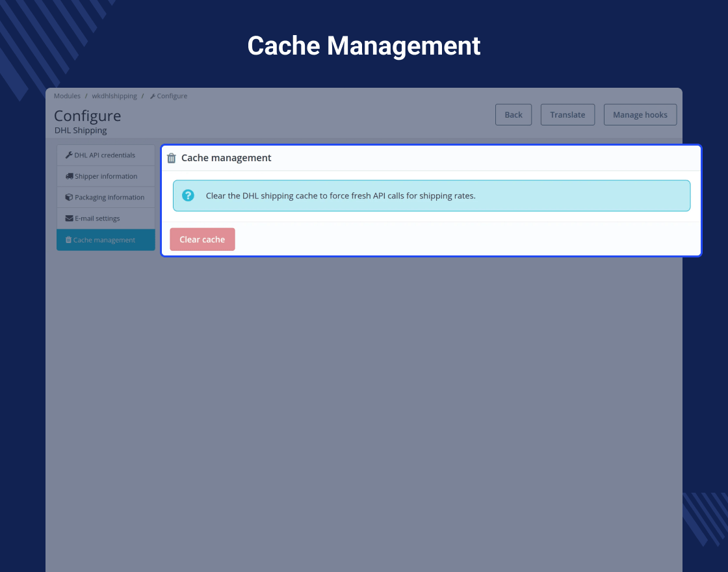Viewport: 728px width, 572px height.
Task: Open the Manage hooks button
Action: pyautogui.click(x=640, y=114)
